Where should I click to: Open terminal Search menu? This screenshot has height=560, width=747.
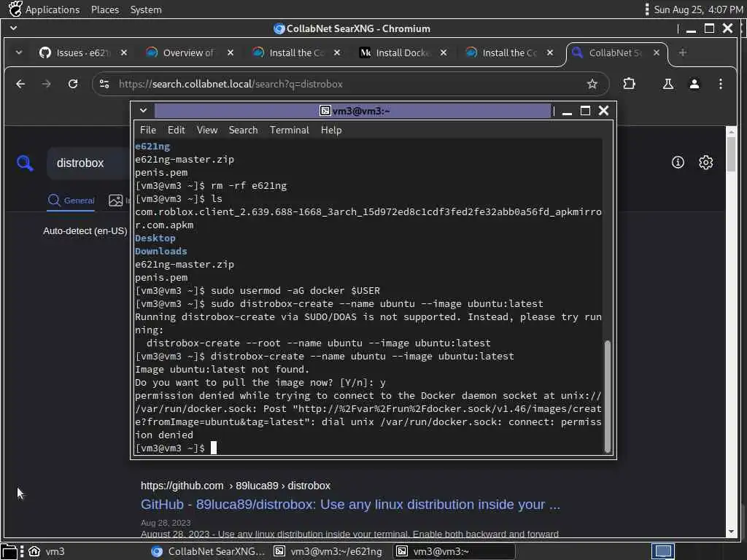(243, 130)
